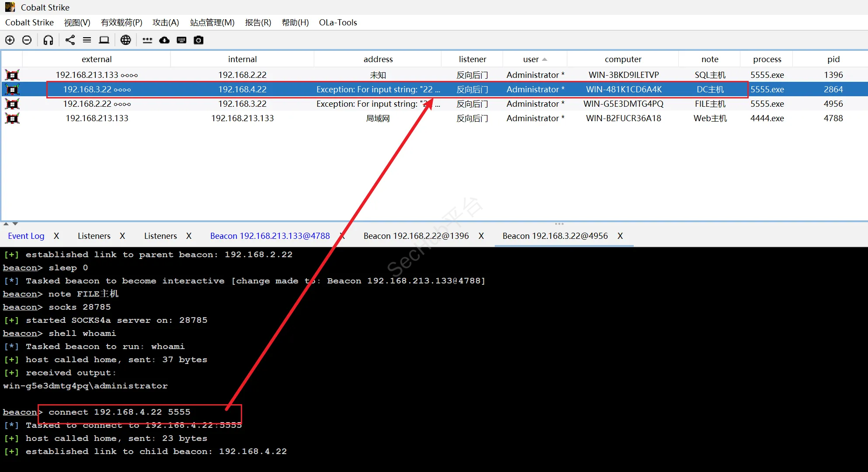Screen dimensions: 868x472
Task: Switch to session table view icon
Action: click(87, 40)
